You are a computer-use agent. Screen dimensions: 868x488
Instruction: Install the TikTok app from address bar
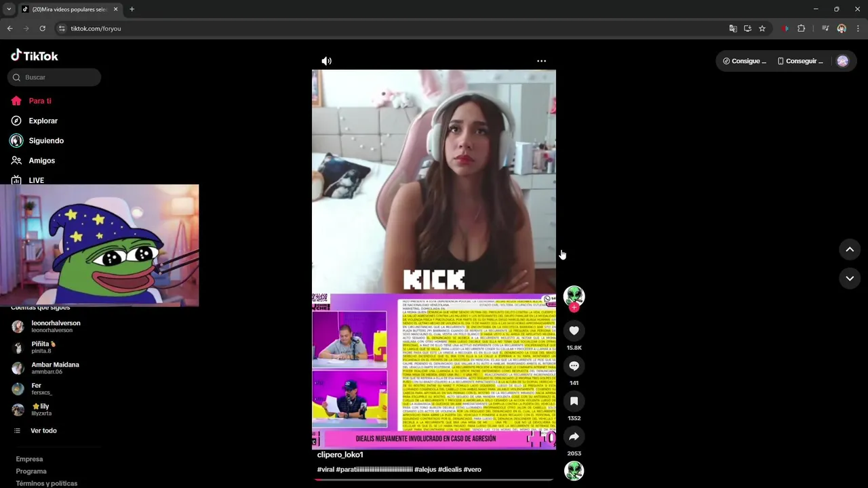[x=747, y=28]
